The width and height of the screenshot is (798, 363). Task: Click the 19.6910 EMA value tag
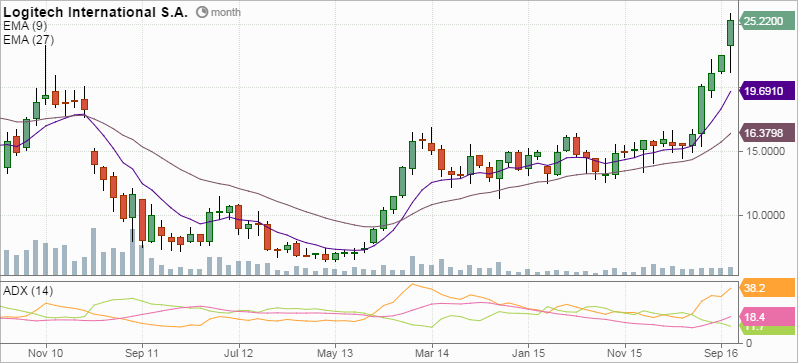[766, 91]
